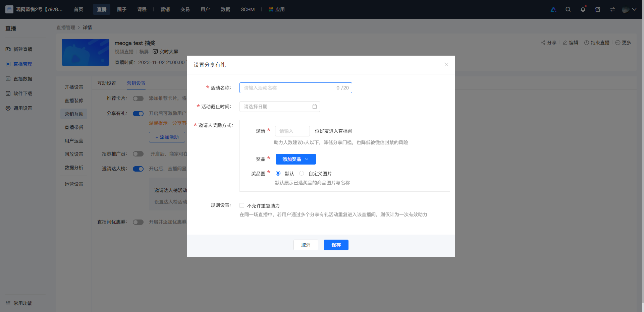Open the 营销 top menu item
The image size is (644, 312).
click(165, 9)
